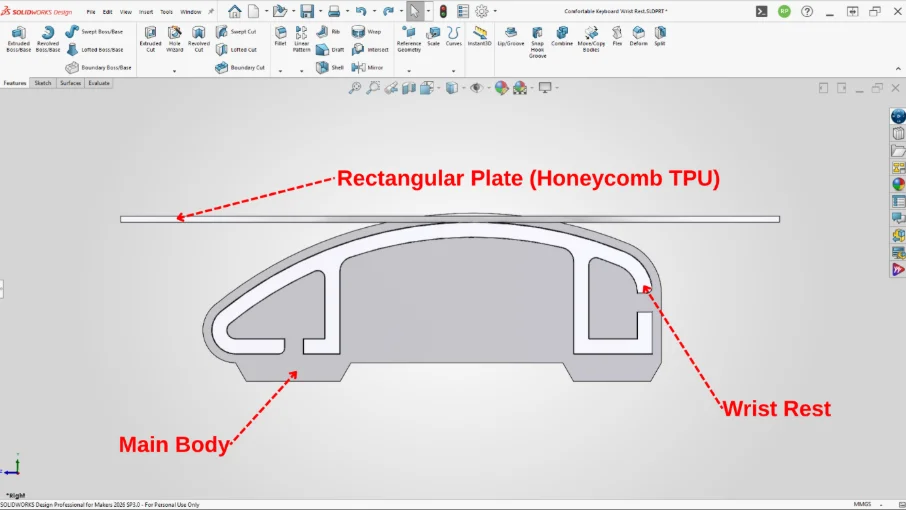Expand the Open file dropdown arrow
This screenshot has height=510, width=906.
294,11
